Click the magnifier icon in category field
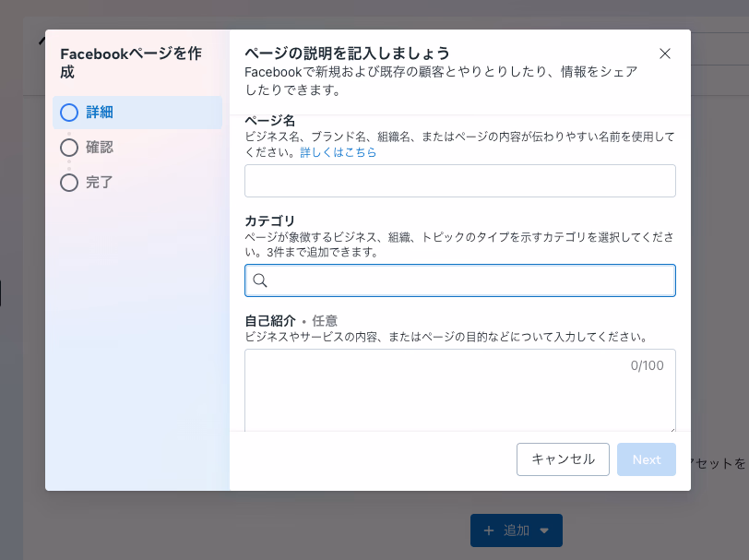This screenshot has width=749, height=560. point(260,280)
